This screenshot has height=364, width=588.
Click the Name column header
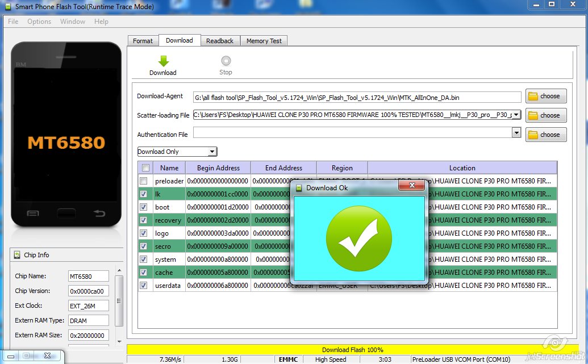[x=169, y=168]
